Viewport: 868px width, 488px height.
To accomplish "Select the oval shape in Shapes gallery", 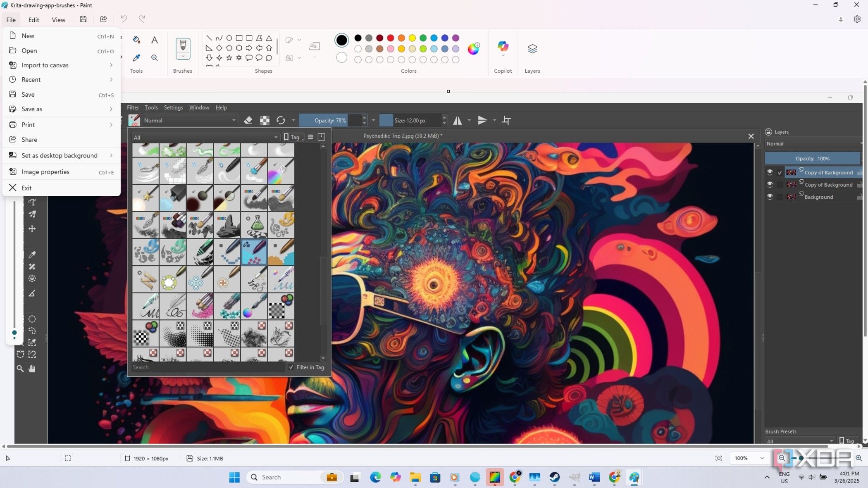I will pos(229,38).
